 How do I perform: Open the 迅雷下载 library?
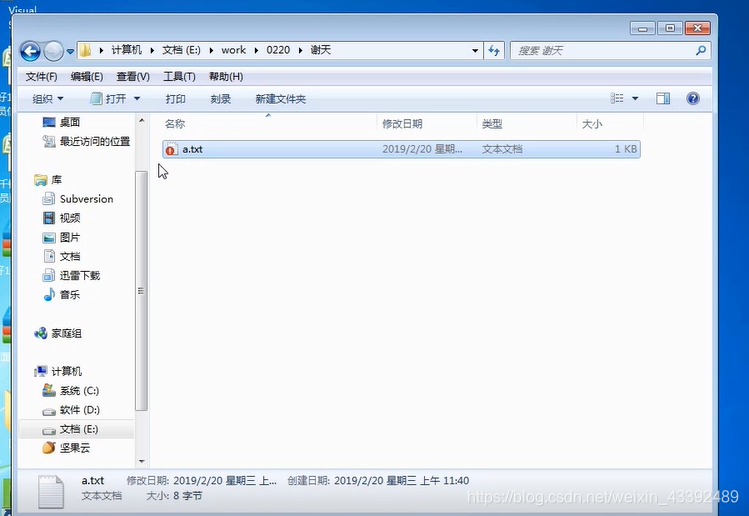(x=71, y=275)
